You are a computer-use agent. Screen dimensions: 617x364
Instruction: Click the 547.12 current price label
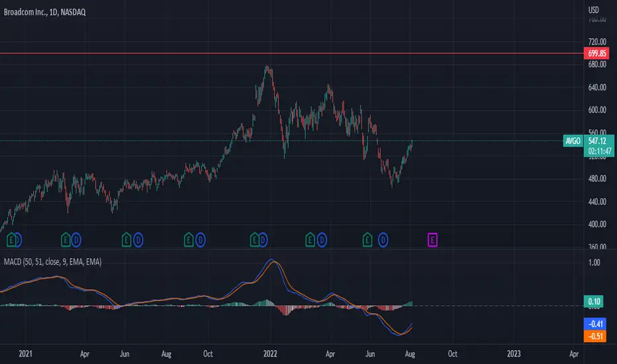click(597, 141)
